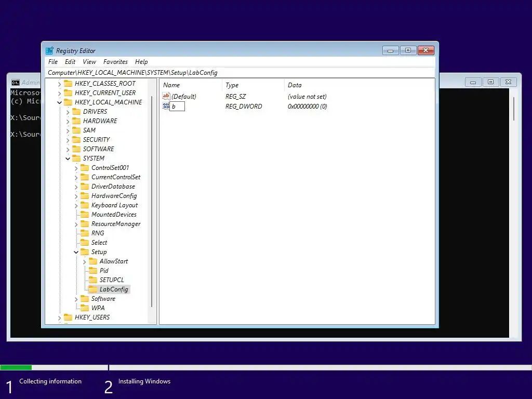Image resolution: width=532 pixels, height=399 pixels.
Task: Click the command prompt window icon behind
Action: pos(15,83)
